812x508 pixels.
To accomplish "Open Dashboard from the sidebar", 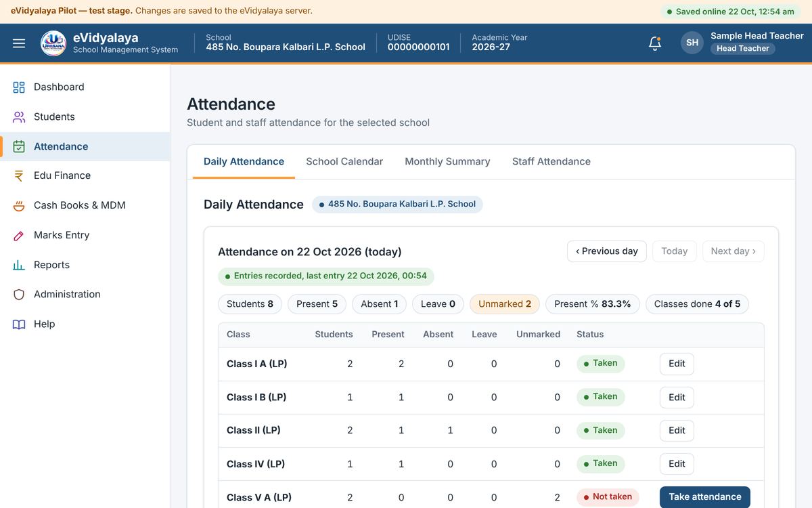I will click(x=85, y=87).
